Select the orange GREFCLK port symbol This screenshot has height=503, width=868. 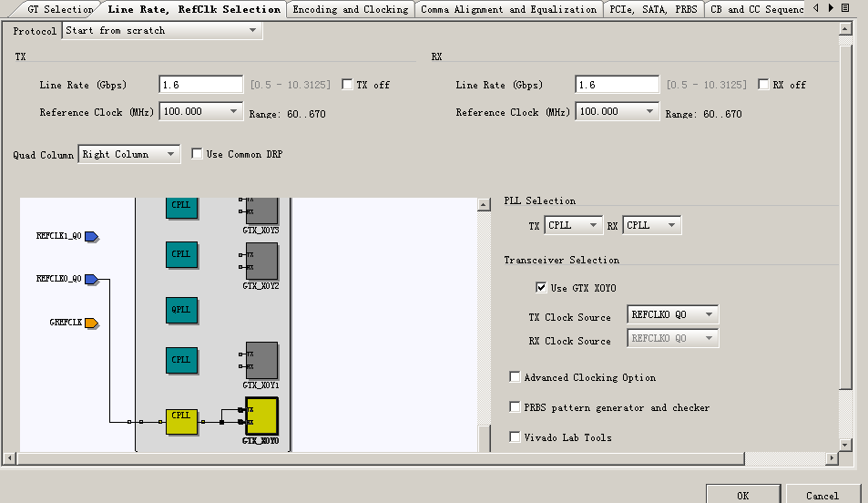[x=91, y=323]
